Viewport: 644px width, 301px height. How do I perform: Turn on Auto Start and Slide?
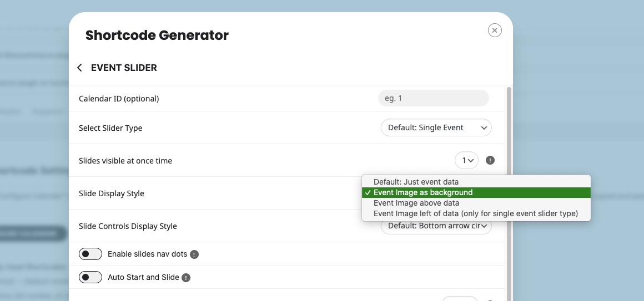point(90,277)
